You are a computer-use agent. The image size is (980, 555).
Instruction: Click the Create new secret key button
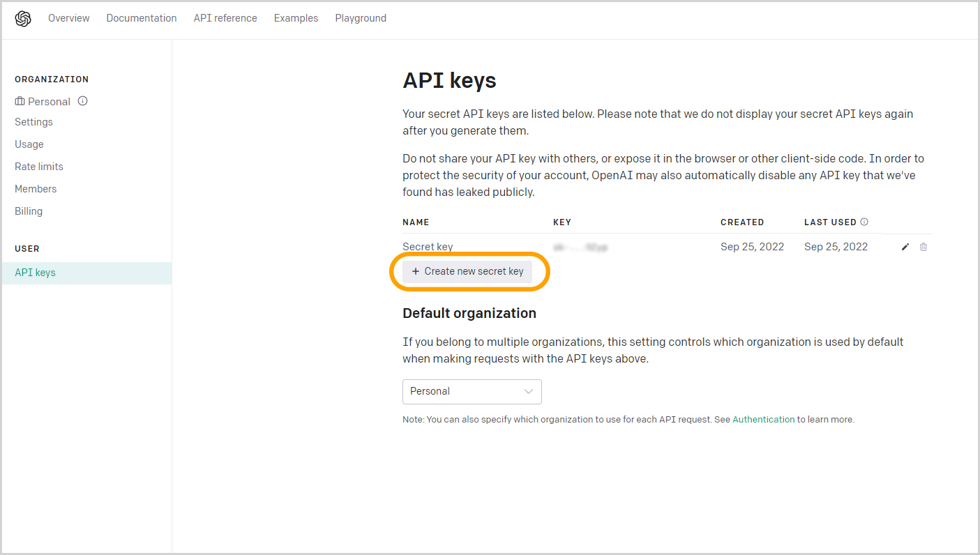(467, 271)
